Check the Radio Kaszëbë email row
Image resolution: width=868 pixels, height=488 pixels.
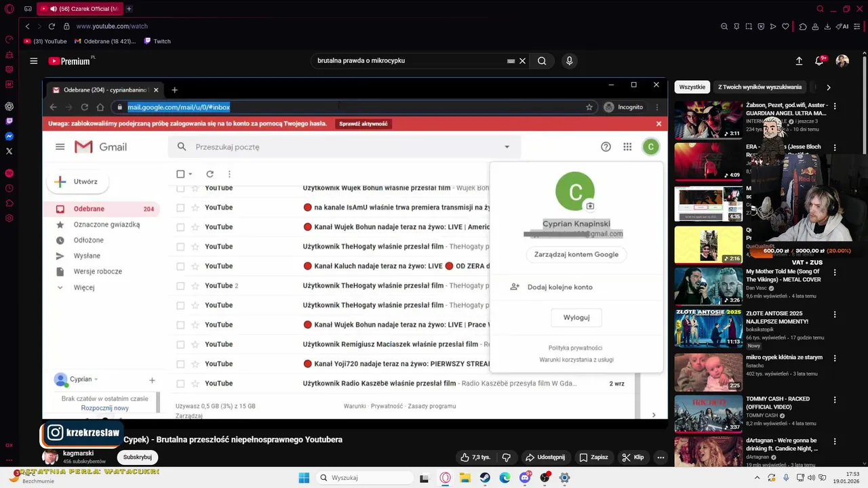(180, 384)
